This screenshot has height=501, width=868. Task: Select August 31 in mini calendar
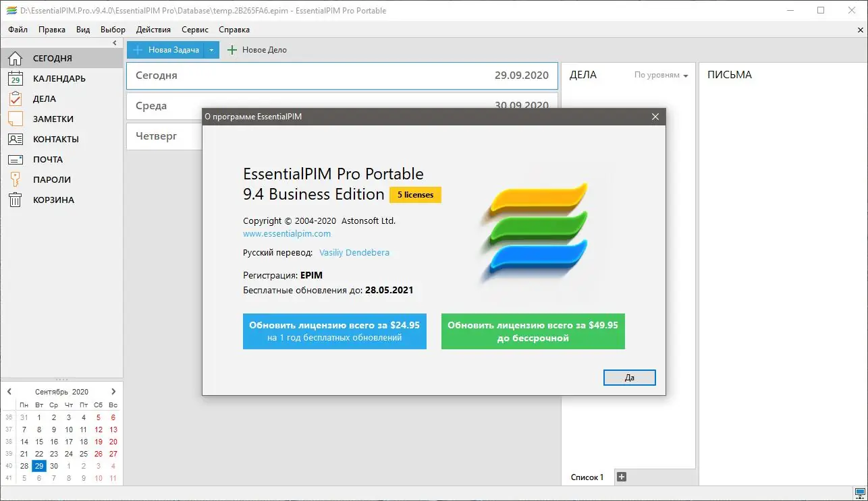pos(24,417)
